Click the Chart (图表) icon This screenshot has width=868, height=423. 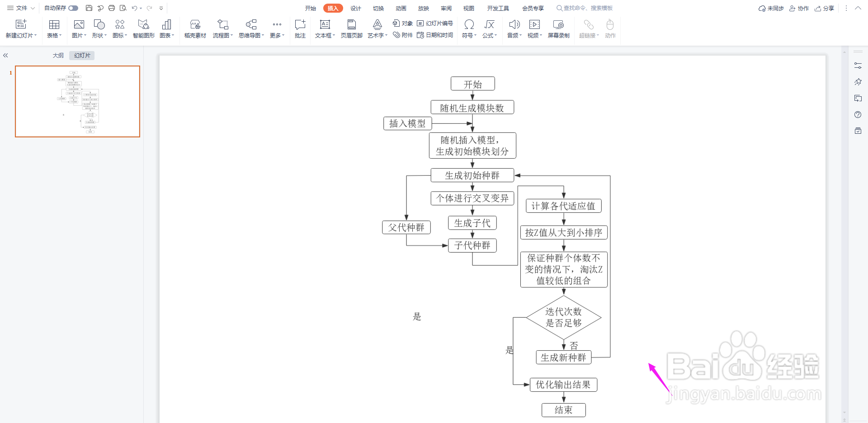(166, 24)
